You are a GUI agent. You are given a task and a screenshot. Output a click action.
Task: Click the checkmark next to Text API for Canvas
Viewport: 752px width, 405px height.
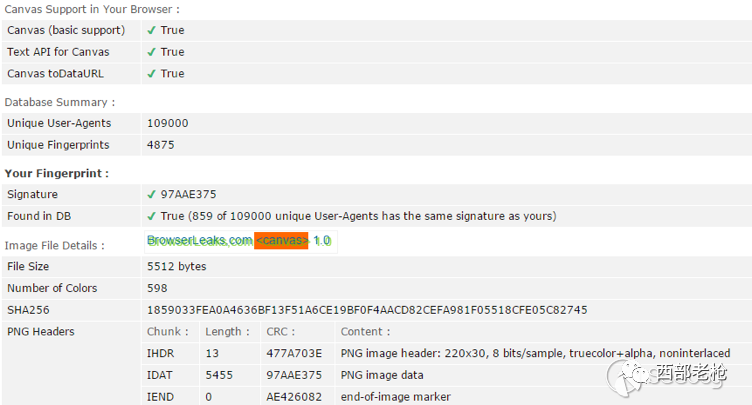tap(152, 52)
